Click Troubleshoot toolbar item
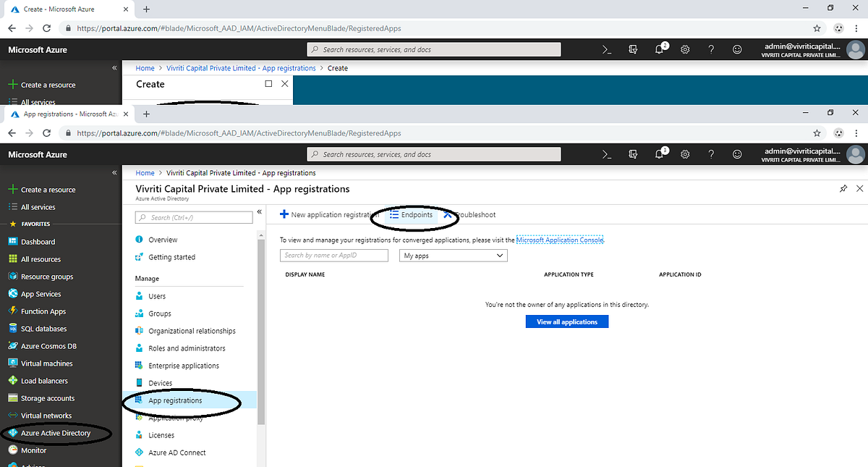This screenshot has height=467, width=868. [x=469, y=215]
